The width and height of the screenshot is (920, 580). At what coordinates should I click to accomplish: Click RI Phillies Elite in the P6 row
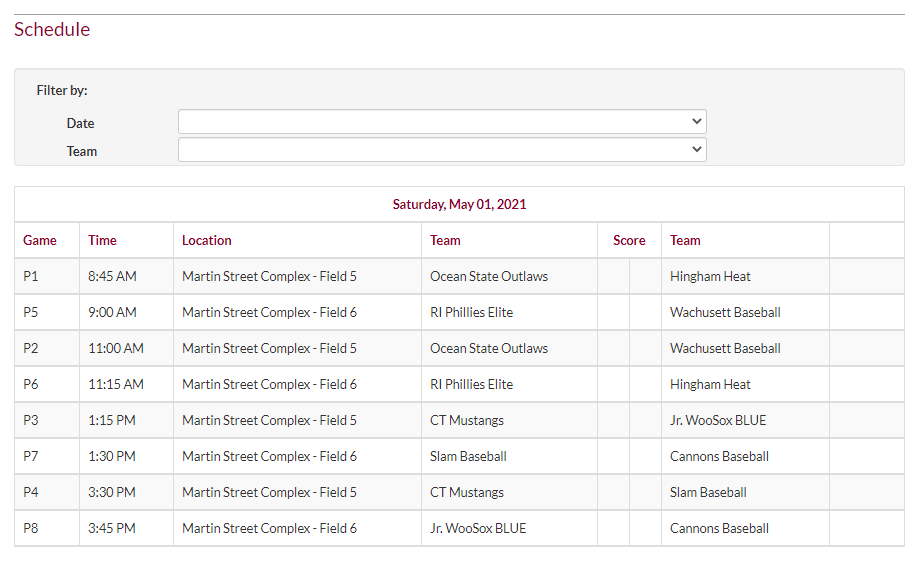click(x=471, y=384)
